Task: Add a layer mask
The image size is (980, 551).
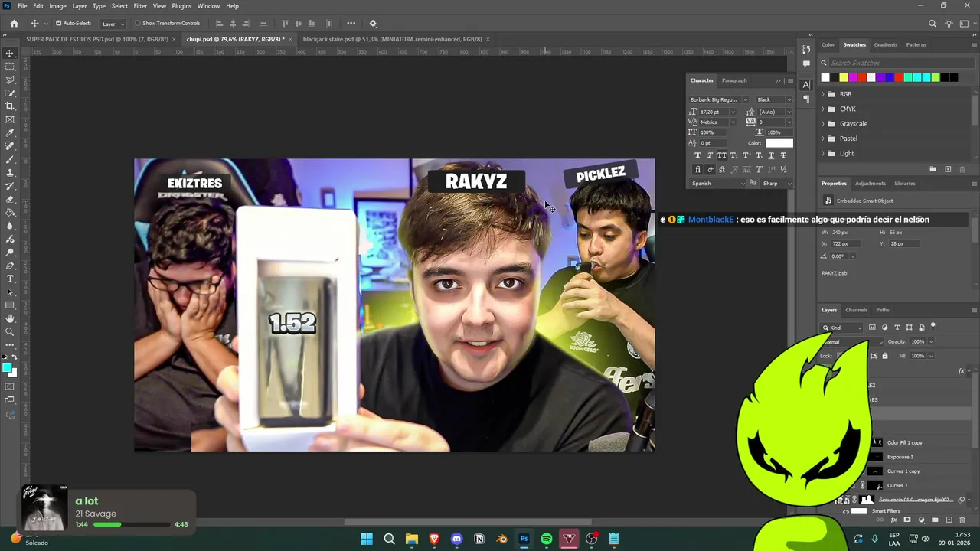Action: [x=907, y=520]
